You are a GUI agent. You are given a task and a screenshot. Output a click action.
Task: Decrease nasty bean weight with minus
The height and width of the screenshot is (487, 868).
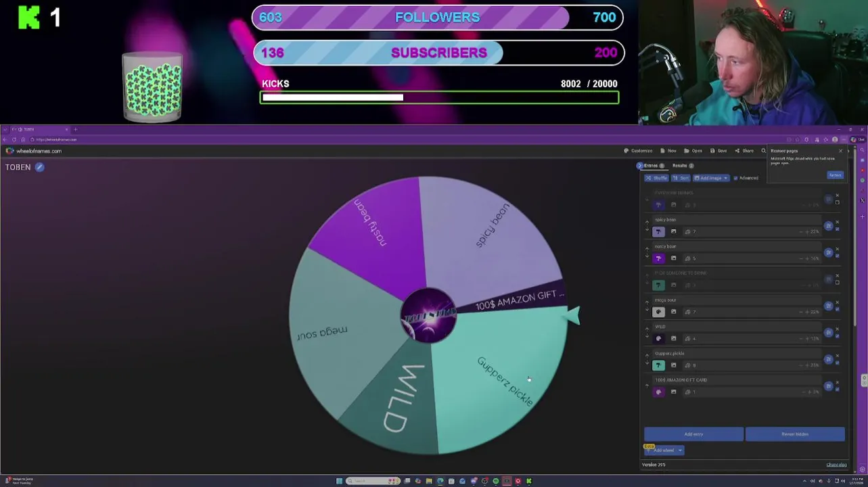[801, 258]
